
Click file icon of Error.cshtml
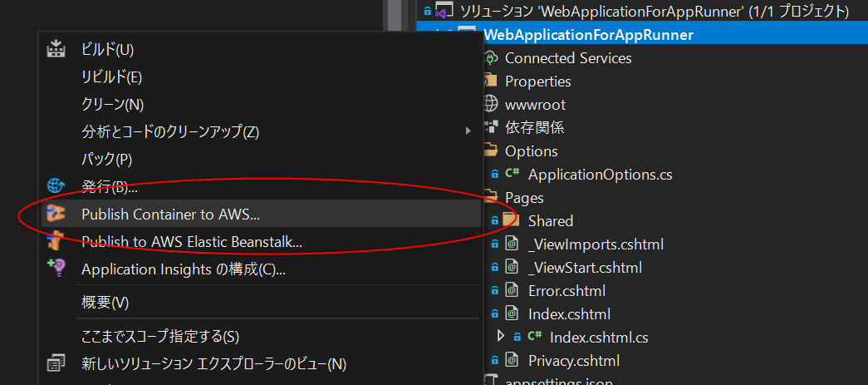(512, 290)
